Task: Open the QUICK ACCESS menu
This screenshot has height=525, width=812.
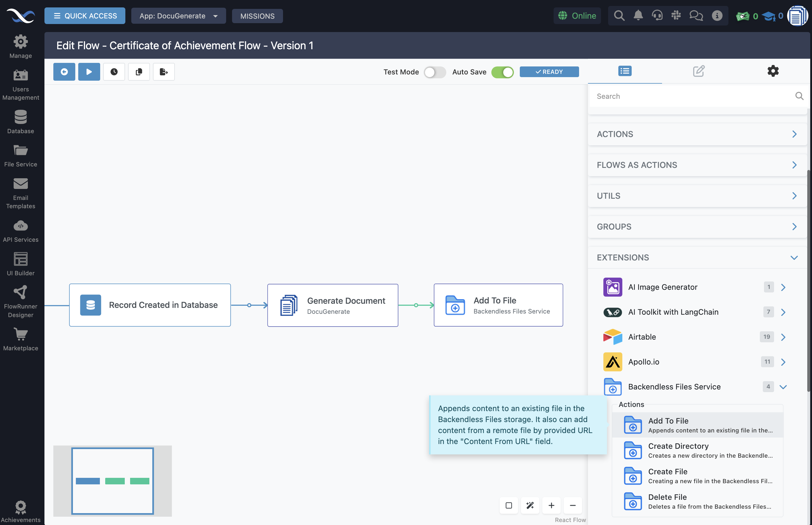Action: [x=85, y=15]
